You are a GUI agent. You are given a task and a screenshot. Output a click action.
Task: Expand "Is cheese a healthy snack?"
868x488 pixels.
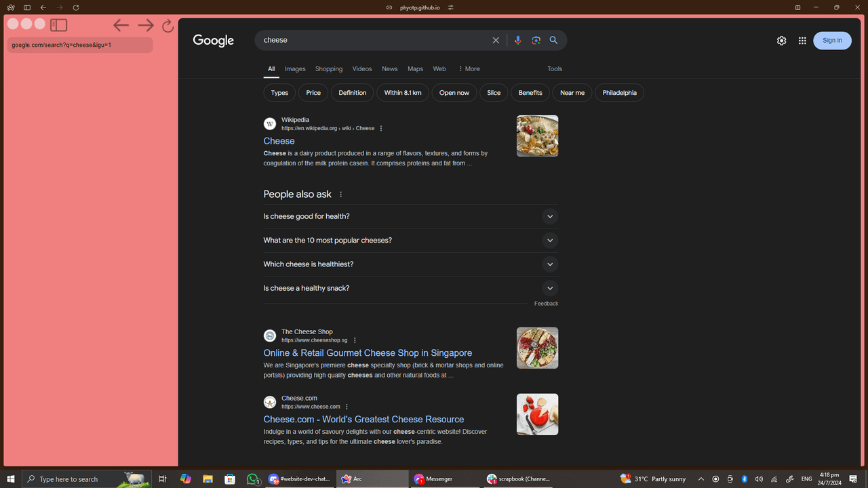pos(549,288)
